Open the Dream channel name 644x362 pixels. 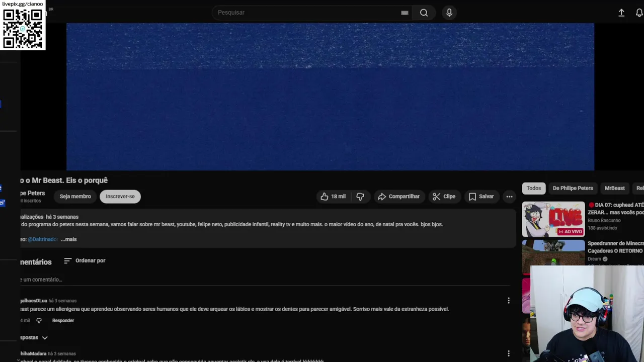pyautogui.click(x=594, y=259)
